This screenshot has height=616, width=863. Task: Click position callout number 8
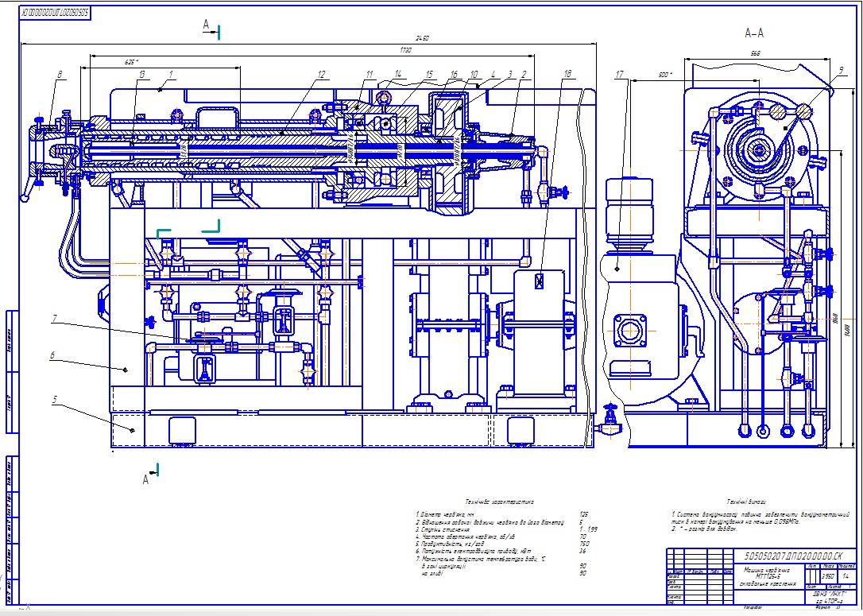tap(60, 74)
